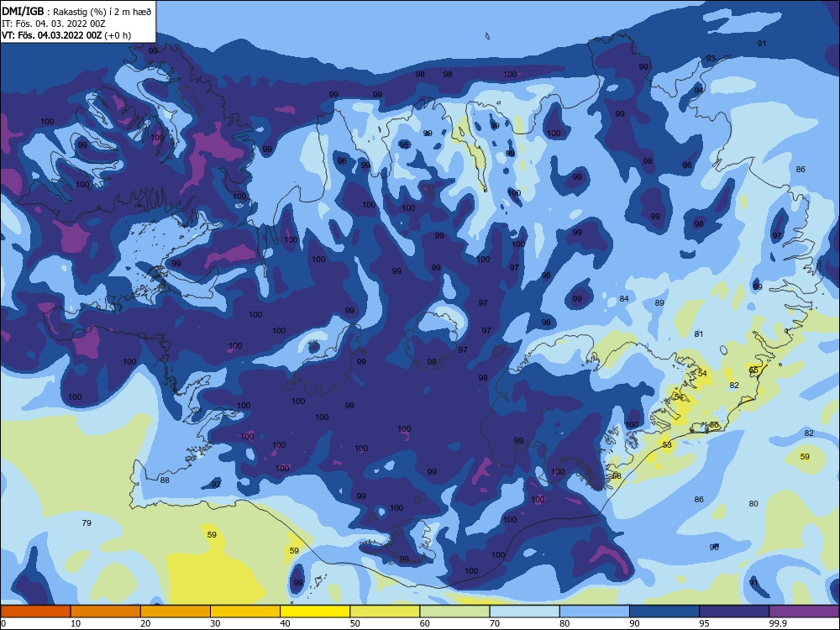Click the legend label '50'
This screenshot has height=630, width=840.
(x=354, y=623)
